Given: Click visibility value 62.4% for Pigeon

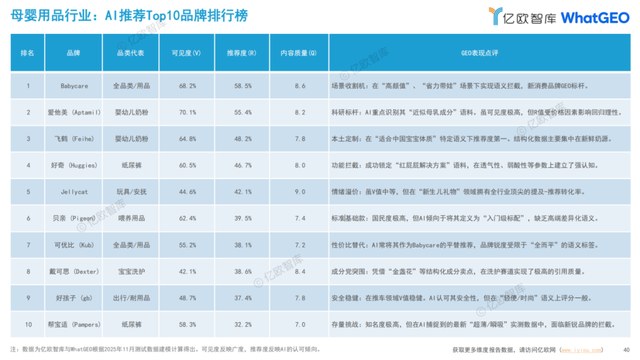Looking at the screenshot, I should pos(187,218).
